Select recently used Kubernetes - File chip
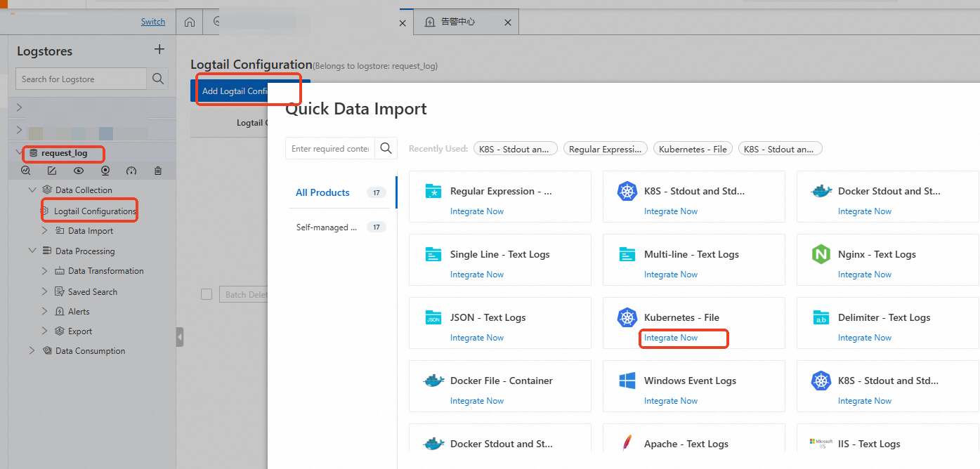The image size is (980, 469). tap(693, 149)
